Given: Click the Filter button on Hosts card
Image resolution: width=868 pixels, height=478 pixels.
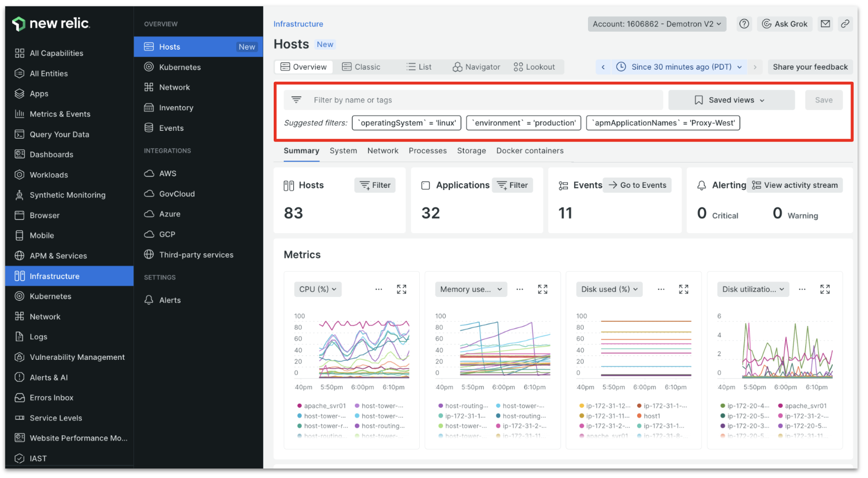Looking at the screenshot, I should (x=375, y=185).
